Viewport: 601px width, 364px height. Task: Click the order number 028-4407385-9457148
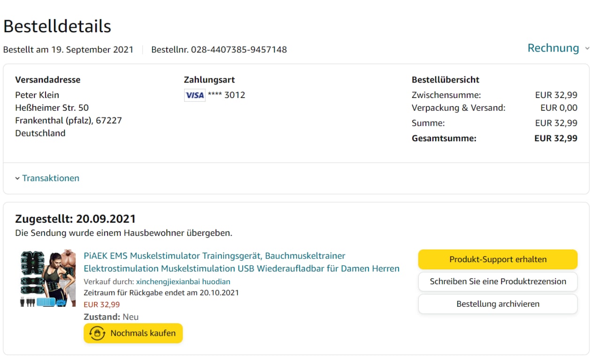pos(239,50)
